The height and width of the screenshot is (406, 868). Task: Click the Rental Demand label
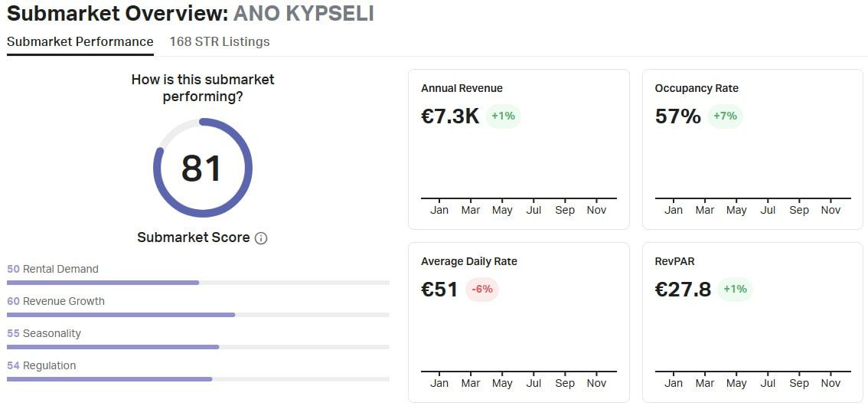coord(60,269)
